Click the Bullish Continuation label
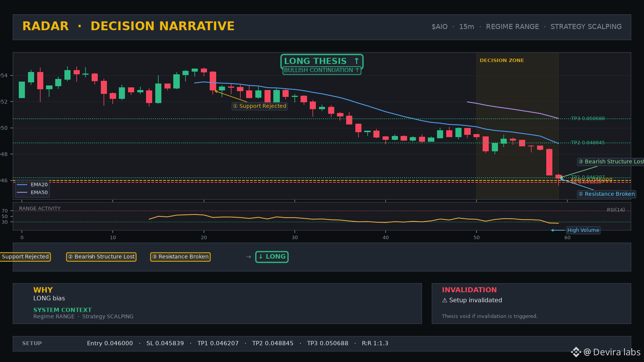The height and width of the screenshot is (362, 644). (x=322, y=70)
